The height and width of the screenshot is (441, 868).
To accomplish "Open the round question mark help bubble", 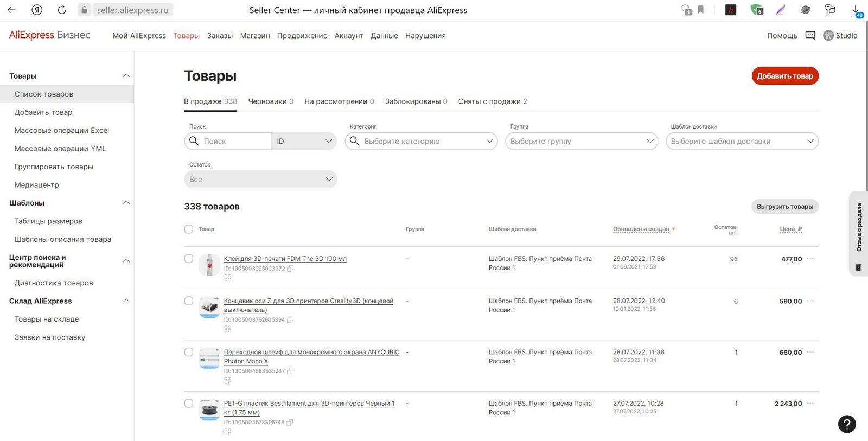I will pos(847,424).
